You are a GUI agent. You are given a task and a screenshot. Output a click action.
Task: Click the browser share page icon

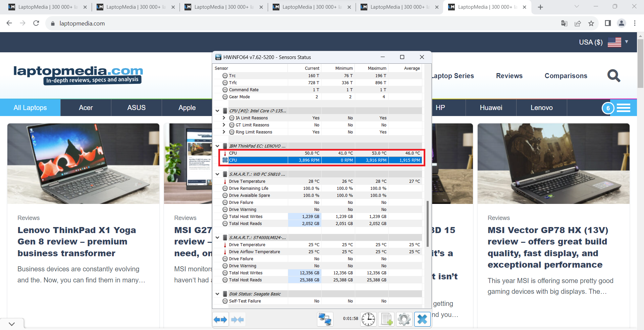pyautogui.click(x=578, y=23)
